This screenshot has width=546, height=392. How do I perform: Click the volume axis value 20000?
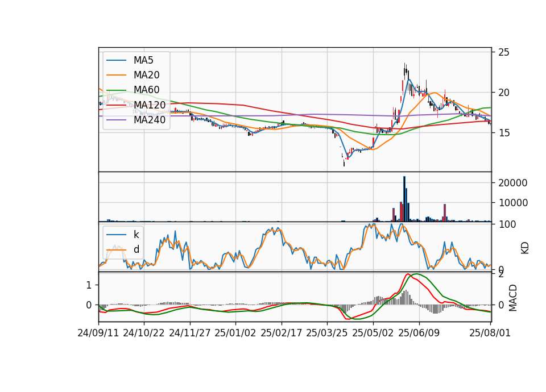point(513,183)
